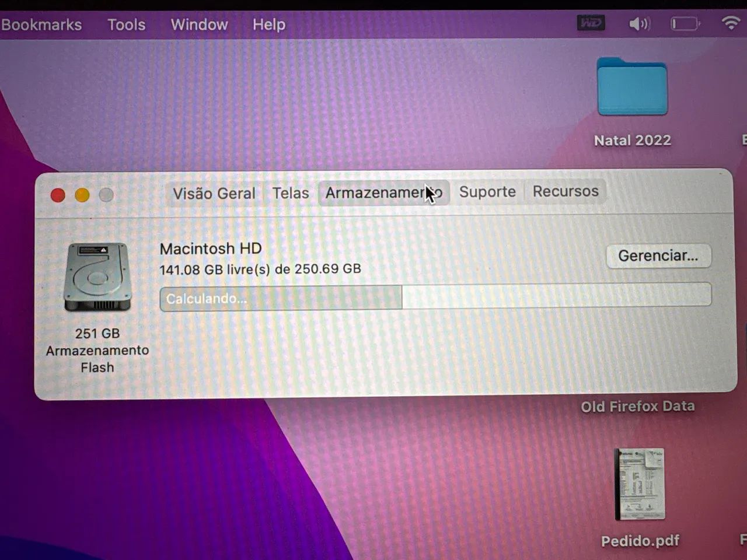Close the system info window
The image size is (747, 560).
pyautogui.click(x=58, y=195)
